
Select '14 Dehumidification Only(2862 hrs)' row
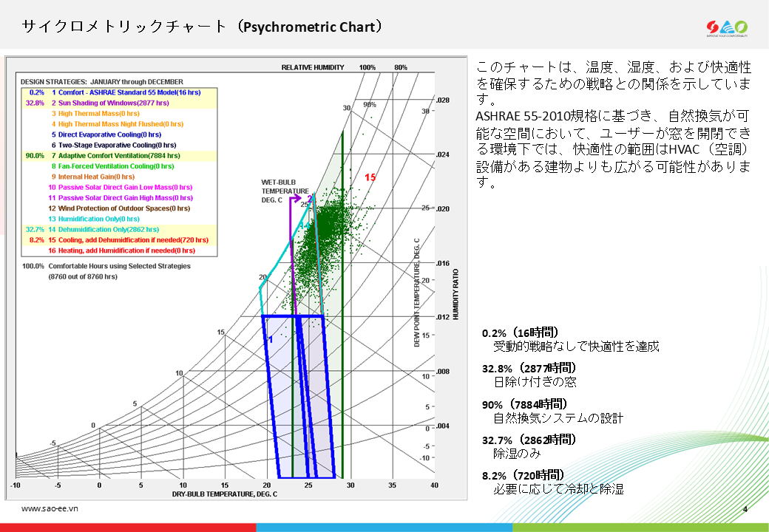click(119, 229)
